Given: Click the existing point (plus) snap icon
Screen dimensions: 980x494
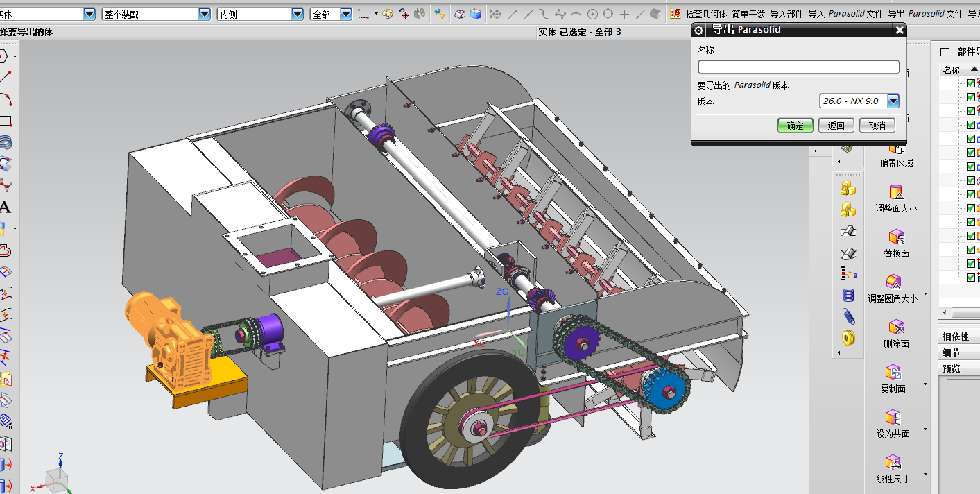Looking at the screenshot, I should coord(624,14).
